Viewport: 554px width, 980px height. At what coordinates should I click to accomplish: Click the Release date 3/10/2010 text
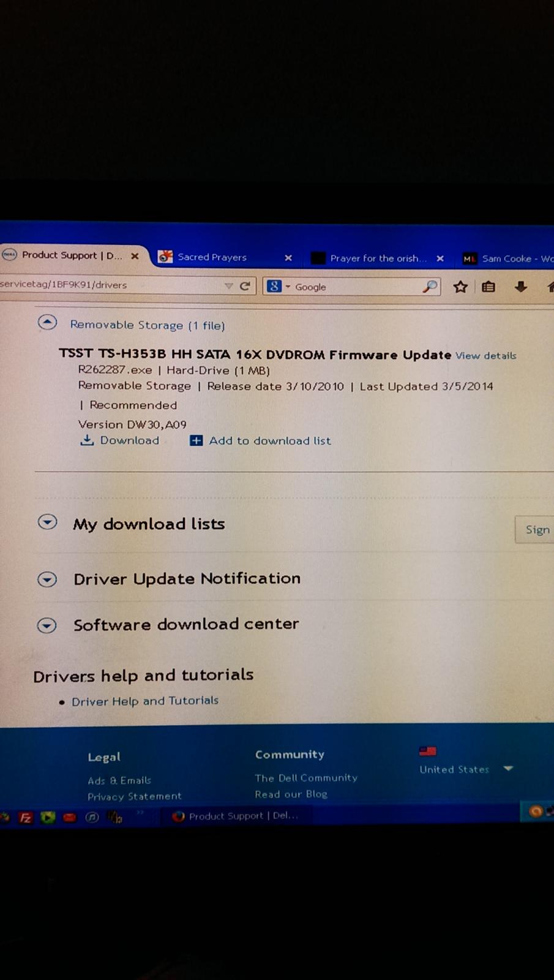coord(275,386)
